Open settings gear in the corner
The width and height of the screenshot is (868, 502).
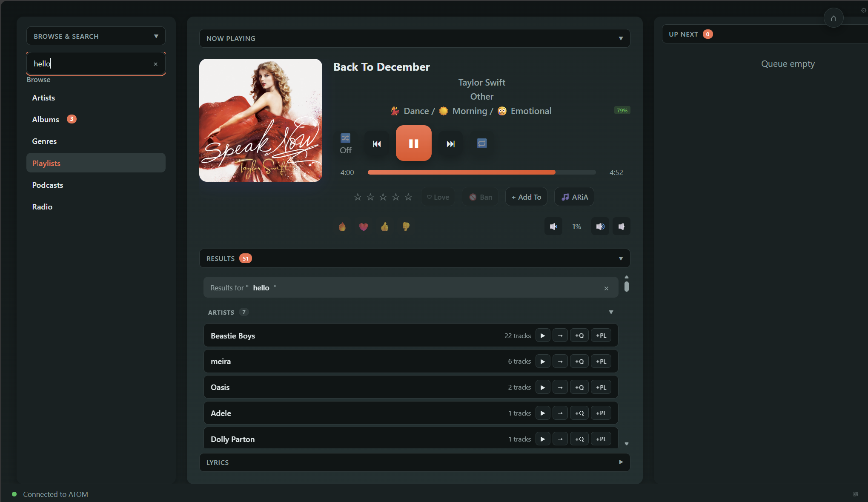pos(863,10)
